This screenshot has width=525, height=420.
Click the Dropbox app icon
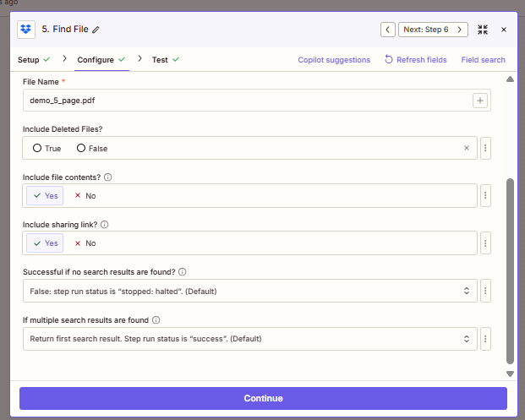(25, 30)
